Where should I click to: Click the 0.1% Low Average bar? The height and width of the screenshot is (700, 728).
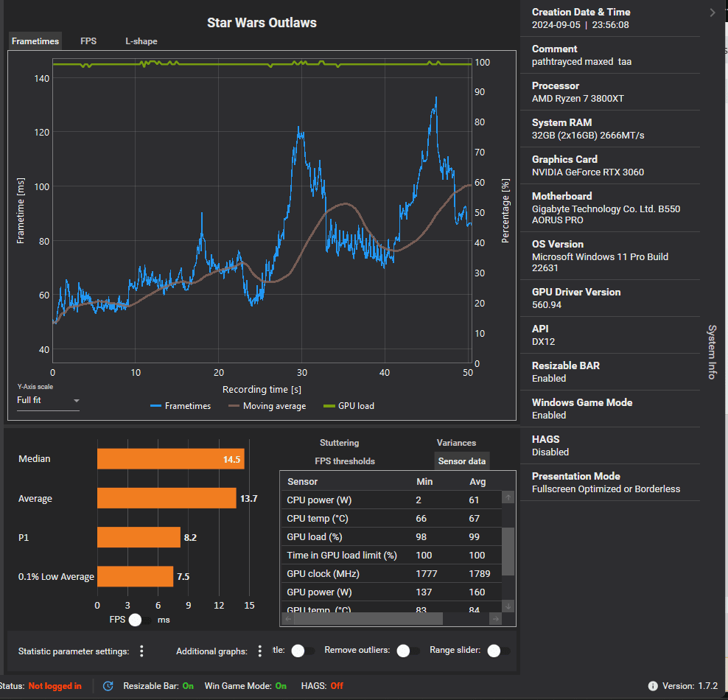135,576
